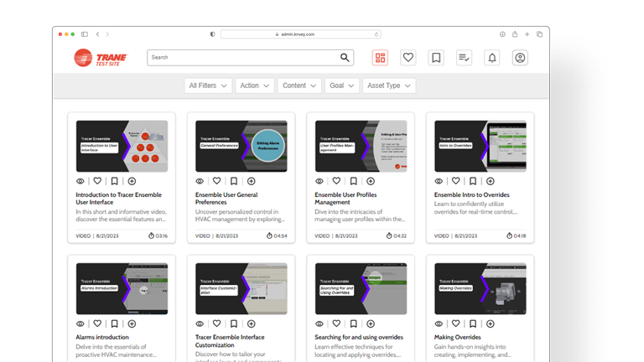
Task: Play the Searching For and Using Overrides thumbnail
Action: tap(361, 289)
